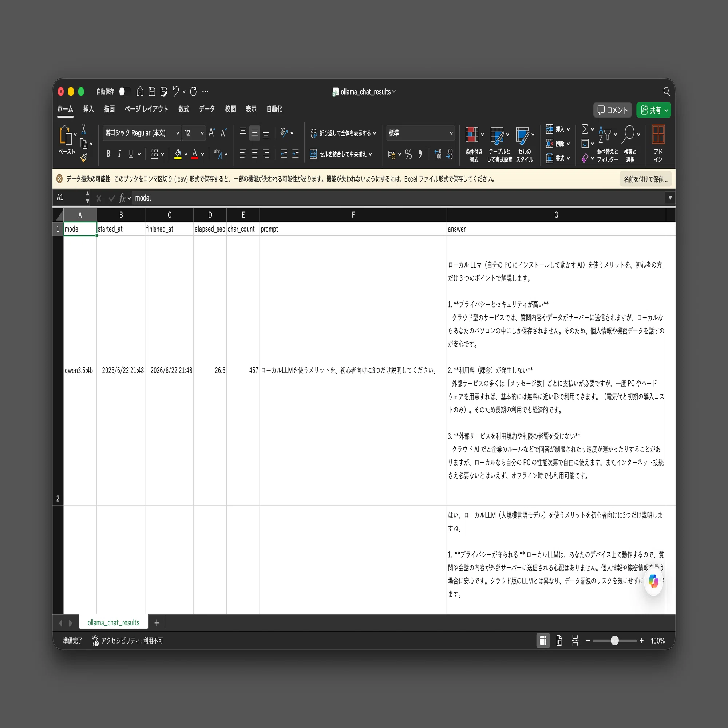Open the 挿入 ribbon tab
Screen dimensions: 728x728
coord(88,109)
